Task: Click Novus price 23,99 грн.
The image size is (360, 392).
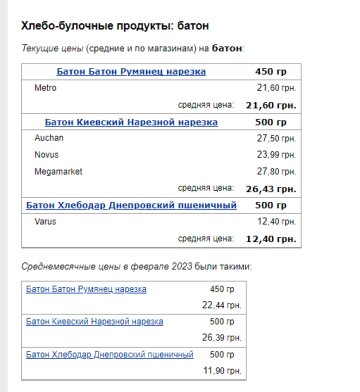Action: 276,155
